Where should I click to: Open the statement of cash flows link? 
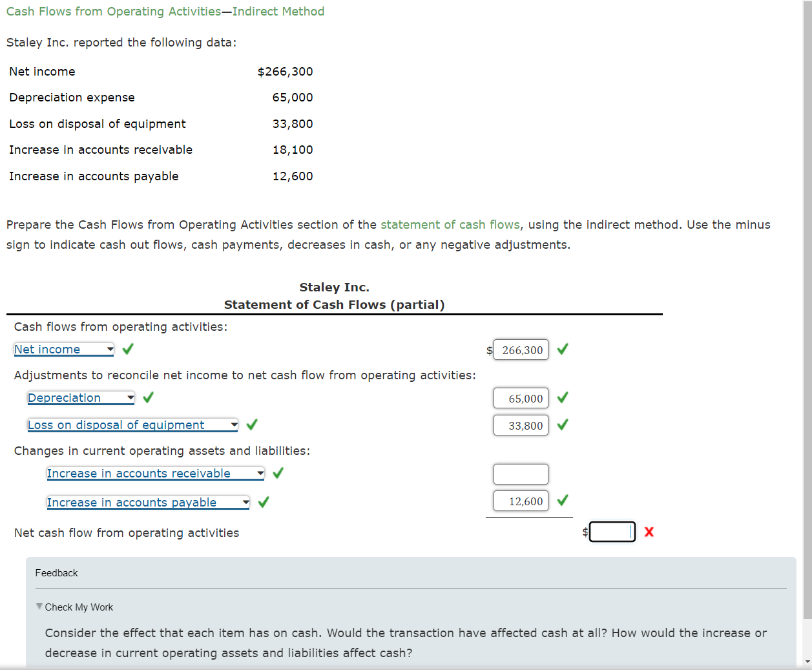pyautogui.click(x=450, y=224)
